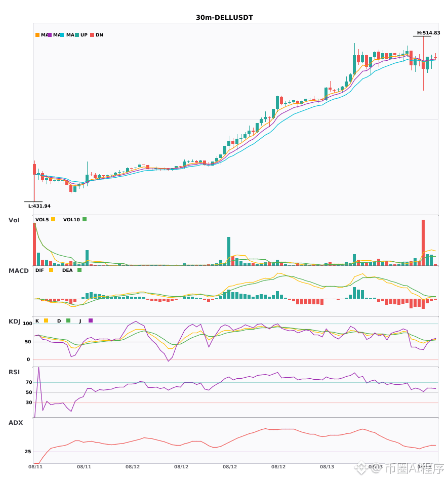Viewport: 448px width, 481px height.
Task: Click the purple MA legend swatch
Action: point(50,35)
